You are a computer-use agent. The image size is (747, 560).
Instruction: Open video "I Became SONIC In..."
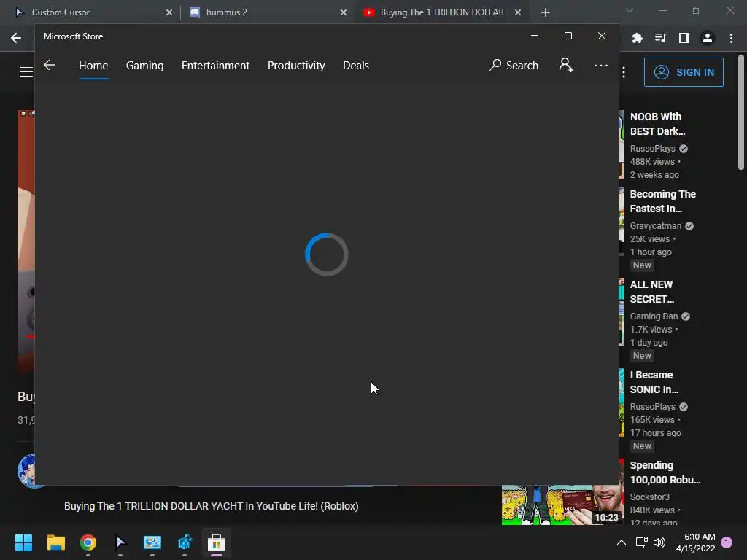pos(654,382)
